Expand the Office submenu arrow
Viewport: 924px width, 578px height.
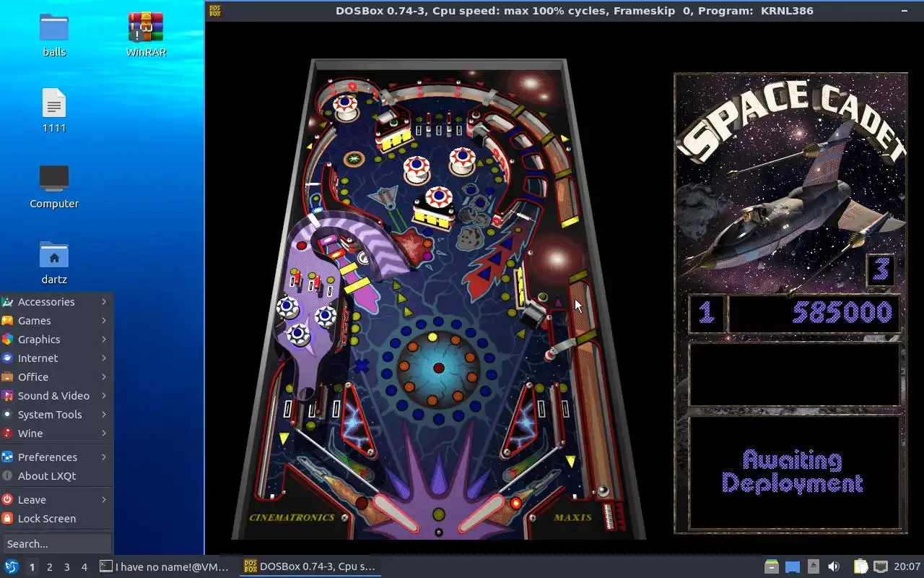point(104,376)
